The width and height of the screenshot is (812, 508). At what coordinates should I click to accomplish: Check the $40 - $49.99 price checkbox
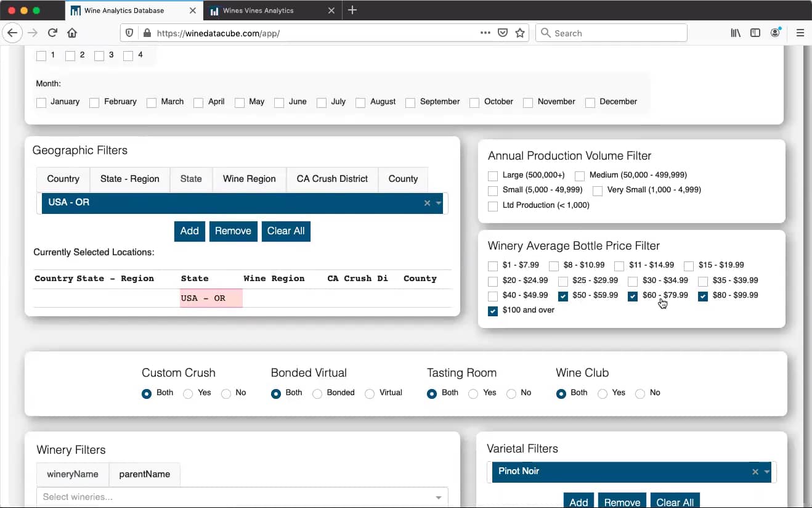tap(493, 297)
